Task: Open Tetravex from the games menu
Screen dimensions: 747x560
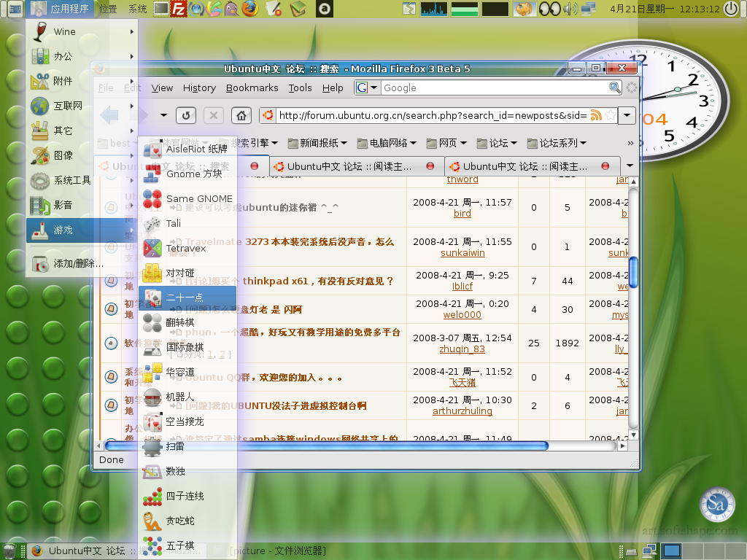Action: pyautogui.click(x=187, y=248)
